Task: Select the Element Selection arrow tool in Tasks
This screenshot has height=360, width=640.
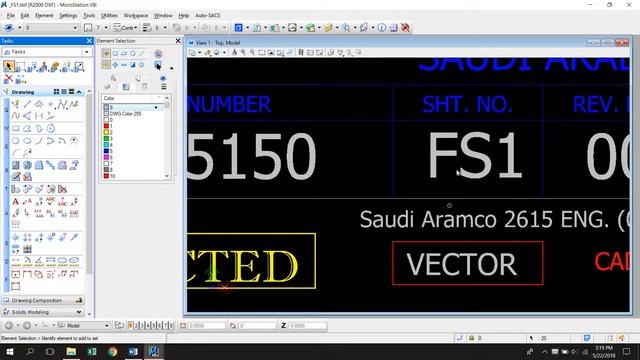Action: click(9, 67)
